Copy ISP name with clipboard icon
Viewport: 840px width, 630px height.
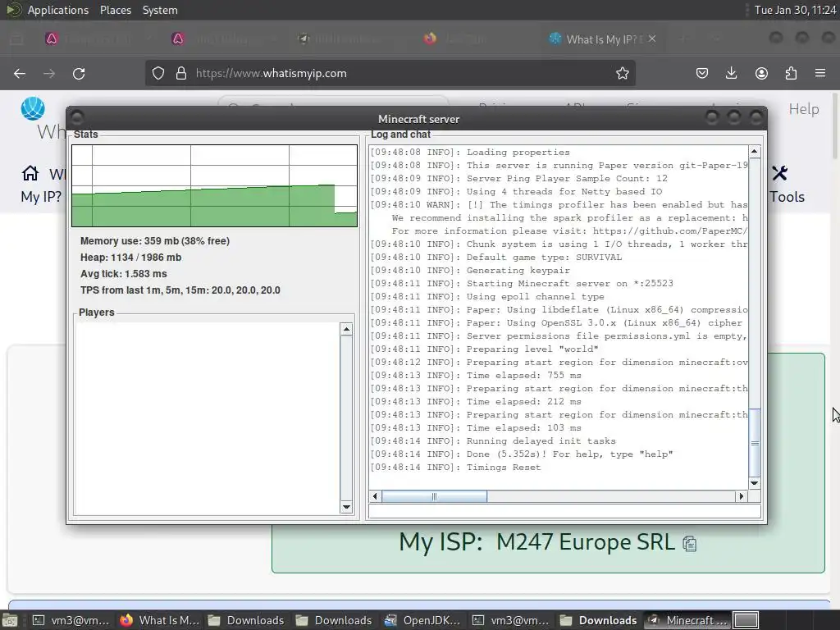point(689,544)
